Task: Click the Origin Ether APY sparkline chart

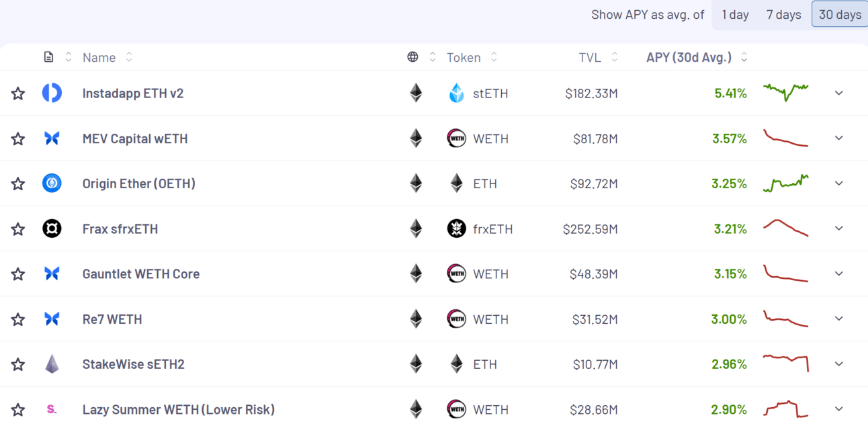Action: 785,183
